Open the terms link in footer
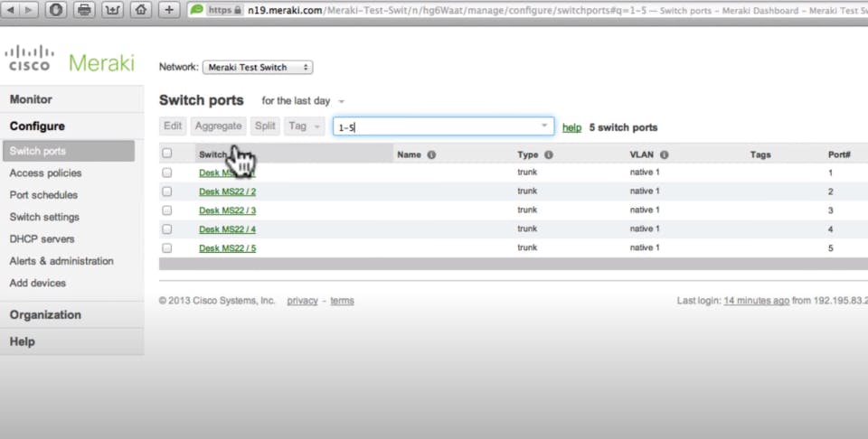This screenshot has width=868, height=439. pos(342,301)
